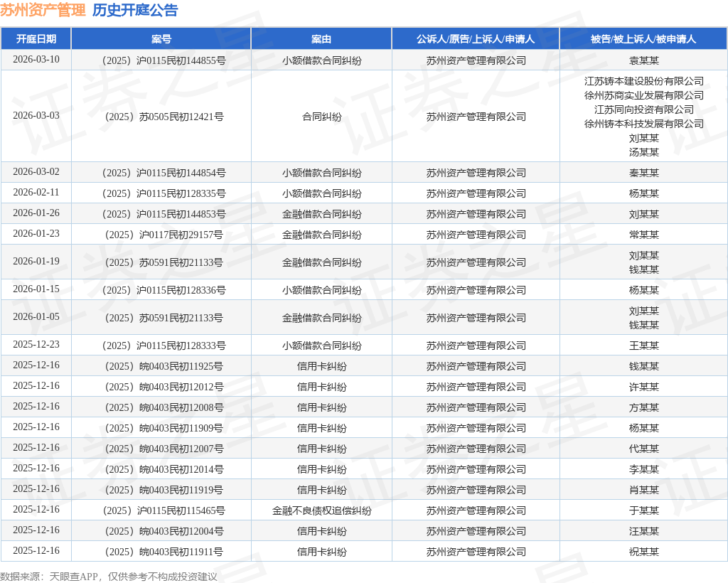Click the 合同纠纷 cause cell

tap(322, 117)
